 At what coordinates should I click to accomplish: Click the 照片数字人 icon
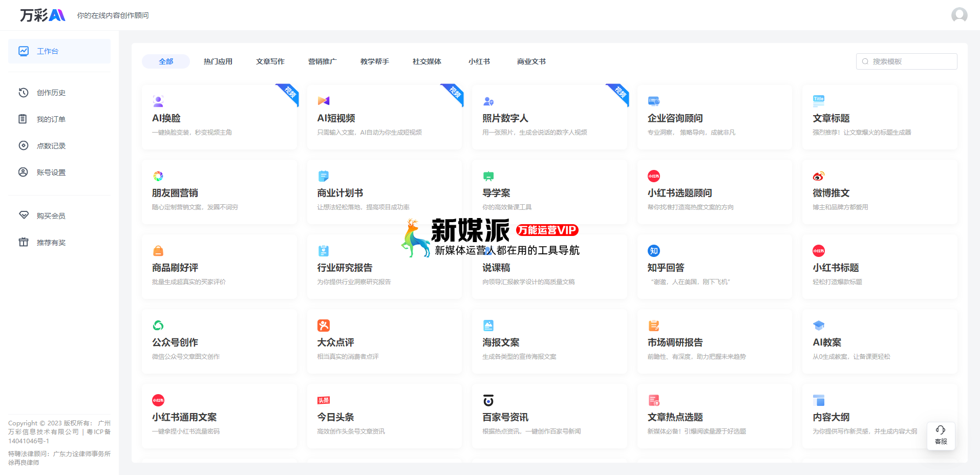click(488, 101)
